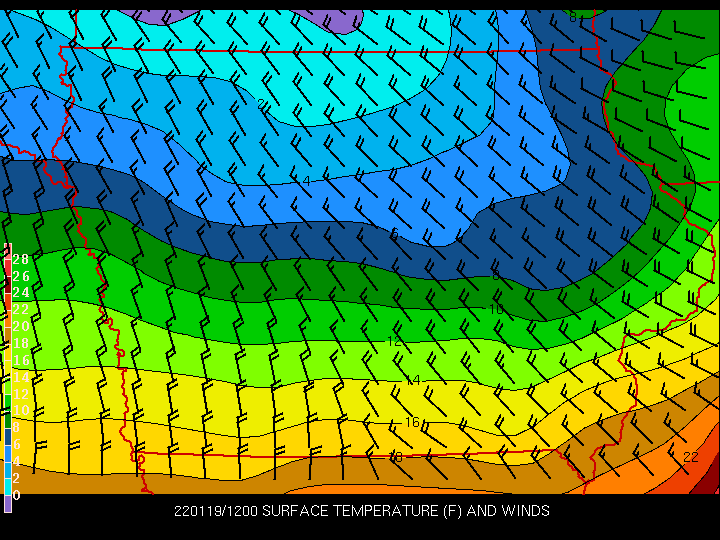Click the legend value 18
Image resolution: width=720 pixels, height=540 pixels.
[21, 343]
